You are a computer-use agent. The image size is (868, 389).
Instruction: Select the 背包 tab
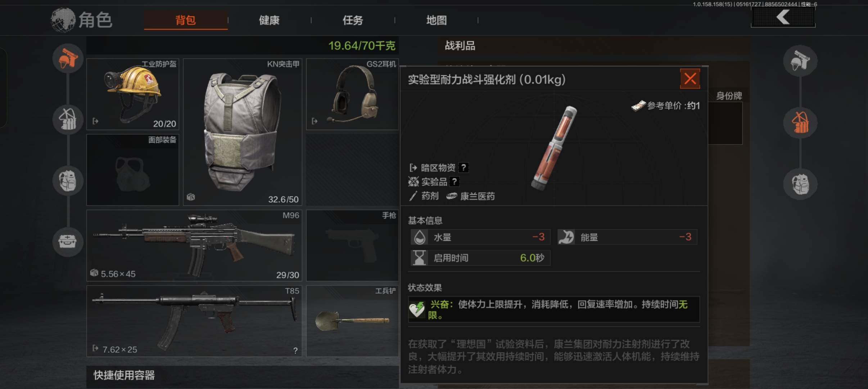(x=186, y=20)
